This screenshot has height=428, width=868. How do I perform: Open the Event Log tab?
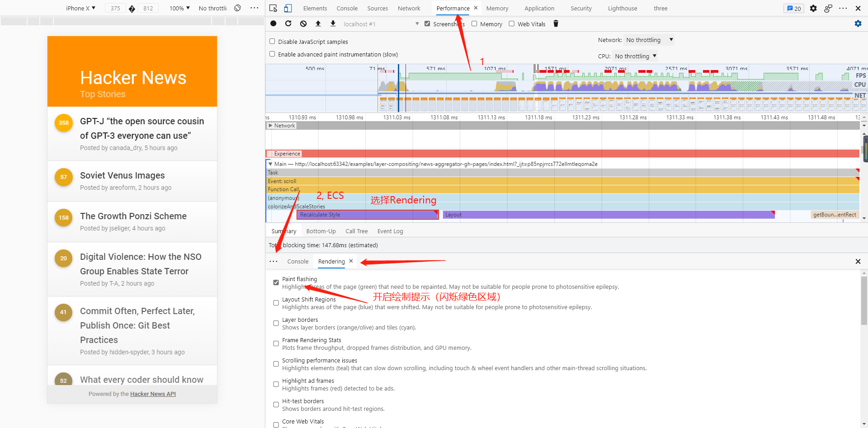[390, 231]
